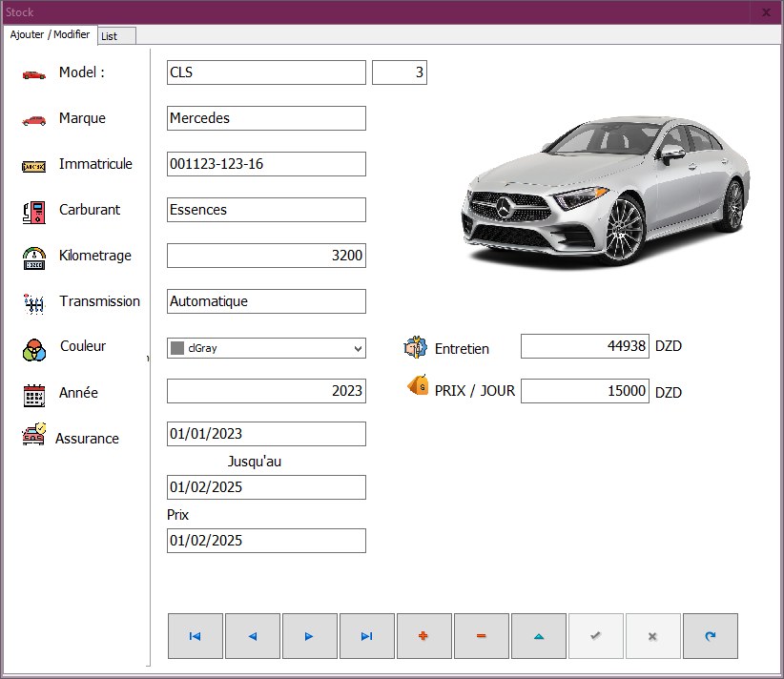Click the Prix field below the Prix label
The height and width of the screenshot is (679, 784).
tap(266, 541)
